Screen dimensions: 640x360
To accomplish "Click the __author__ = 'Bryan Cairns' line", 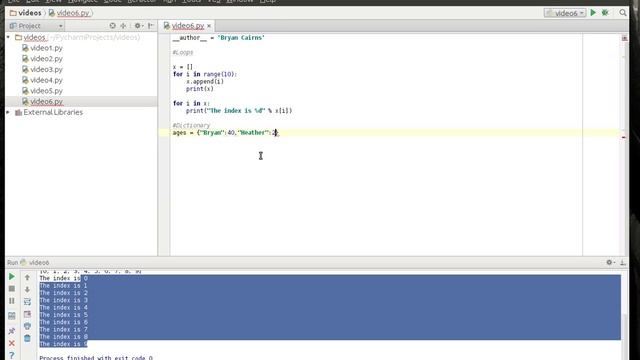I will [219, 38].
